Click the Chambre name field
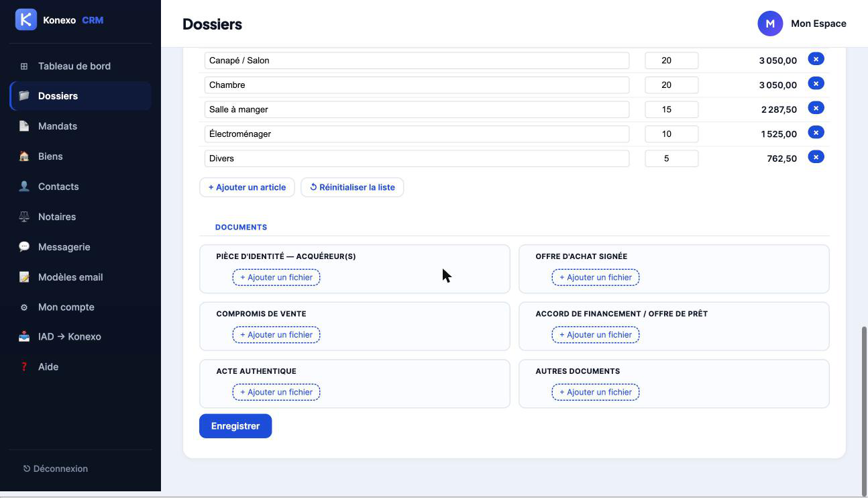Image resolution: width=868 pixels, height=498 pixels. click(x=417, y=85)
